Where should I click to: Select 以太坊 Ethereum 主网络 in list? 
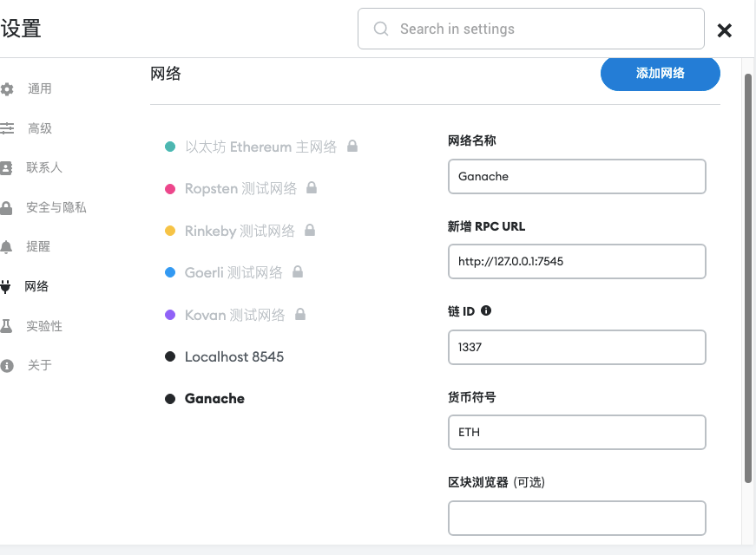point(261,147)
